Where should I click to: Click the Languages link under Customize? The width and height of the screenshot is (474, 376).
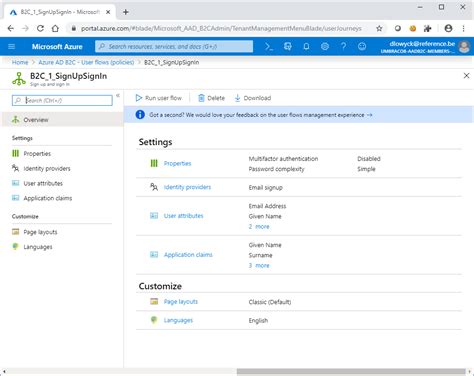[x=178, y=320]
